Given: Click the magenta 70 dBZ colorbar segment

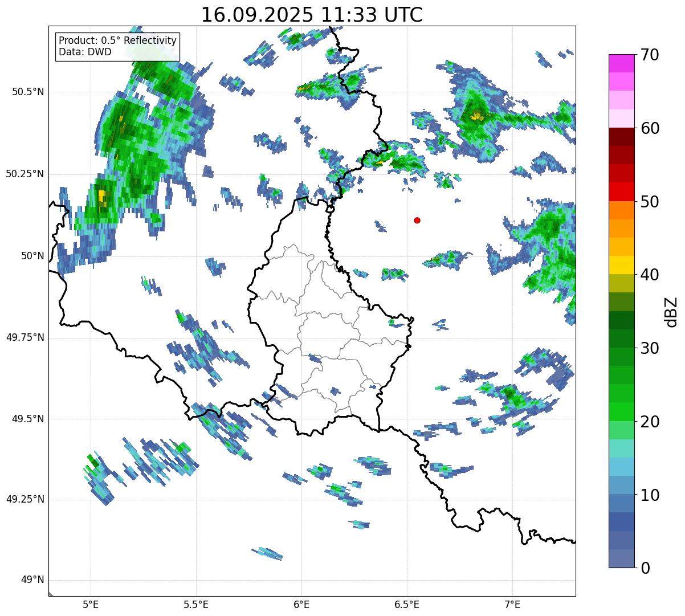Looking at the screenshot, I should [x=622, y=63].
